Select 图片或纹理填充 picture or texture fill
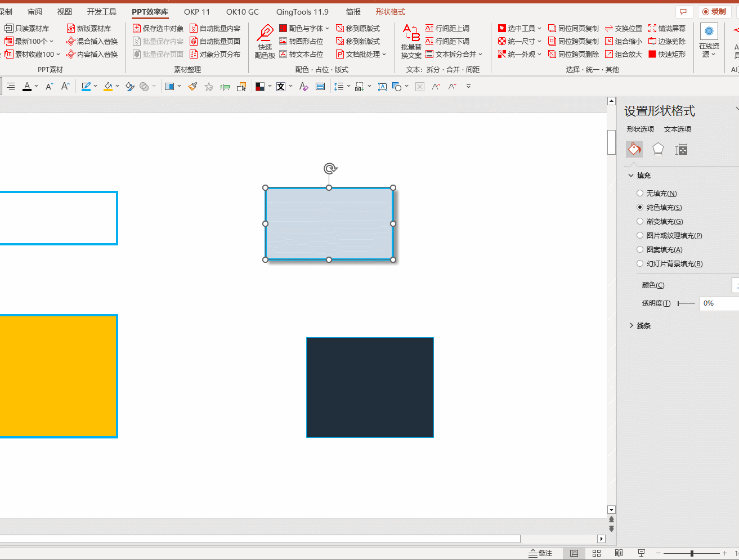This screenshot has height=560, width=739. pyautogui.click(x=669, y=235)
